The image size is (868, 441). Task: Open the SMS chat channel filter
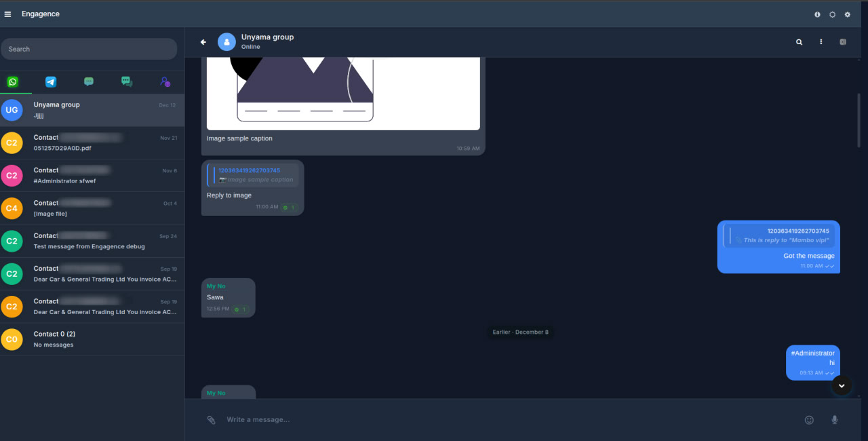pyautogui.click(x=88, y=81)
